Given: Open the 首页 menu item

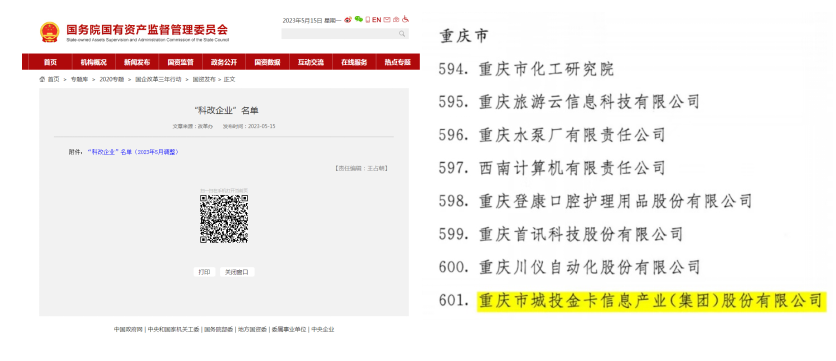Looking at the screenshot, I should pos(50,62).
